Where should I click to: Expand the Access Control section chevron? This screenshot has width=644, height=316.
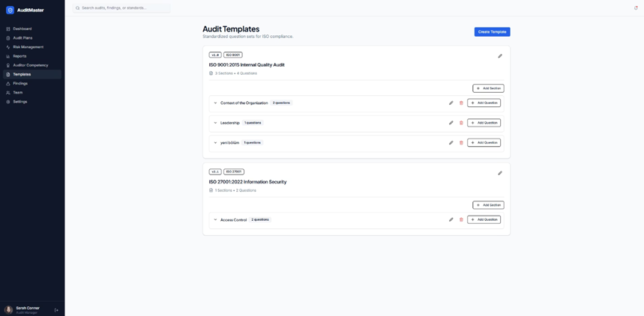click(x=215, y=219)
